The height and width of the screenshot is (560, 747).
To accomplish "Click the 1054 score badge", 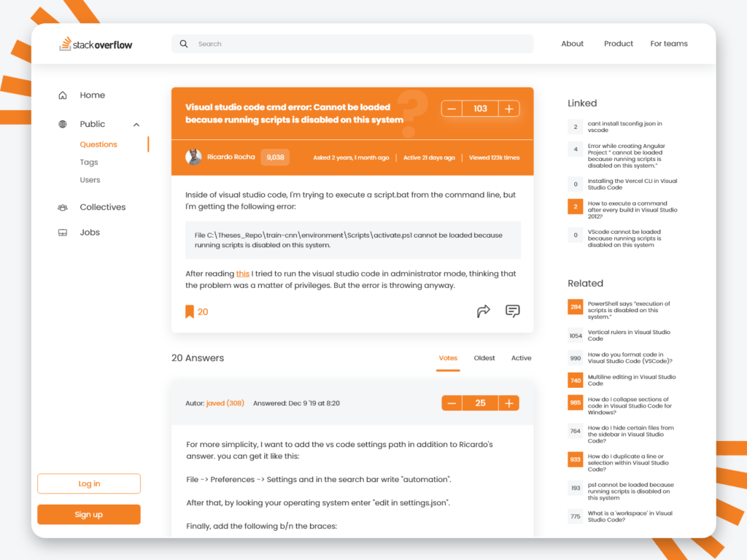I will pyautogui.click(x=576, y=335).
